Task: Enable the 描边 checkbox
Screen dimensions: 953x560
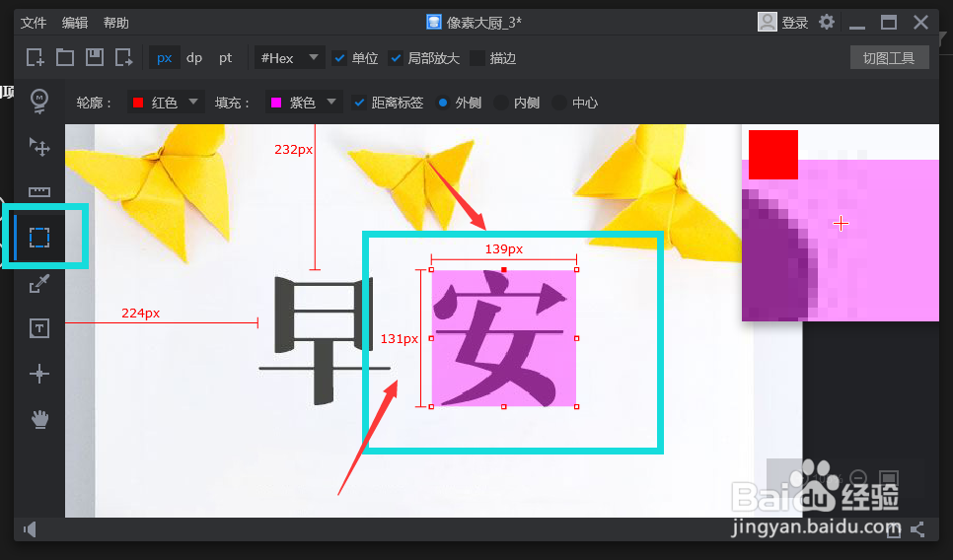Action: tap(477, 58)
